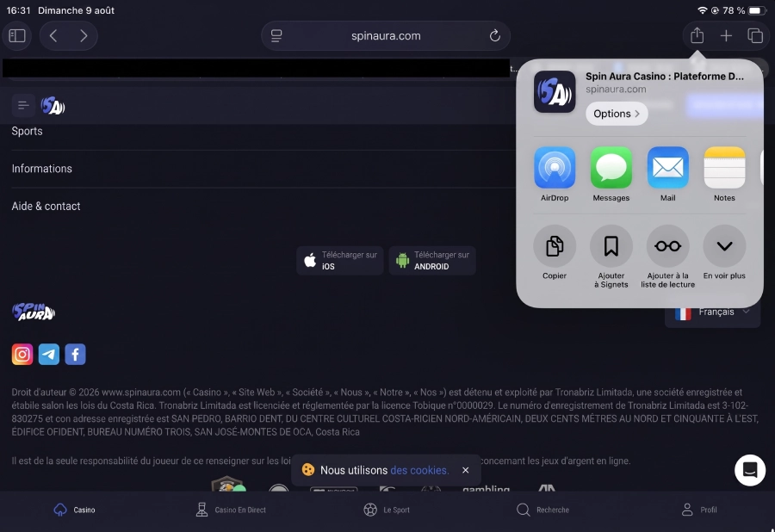775x532 pixels.
Task: Click the Spin Aura logo in the header
Action: [x=53, y=106]
